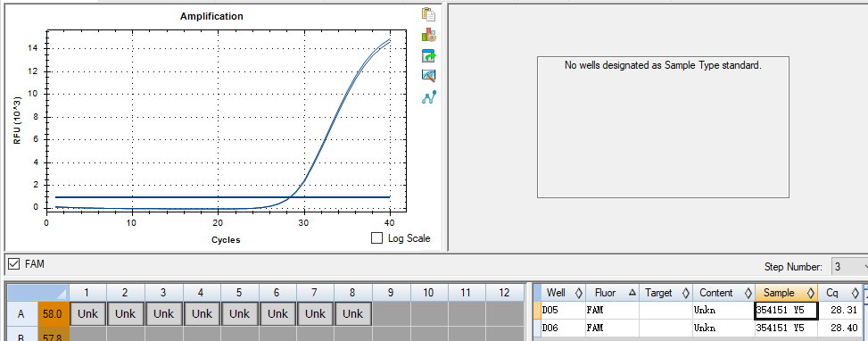Sort by the Target column header
868x341 pixels.
click(665, 293)
